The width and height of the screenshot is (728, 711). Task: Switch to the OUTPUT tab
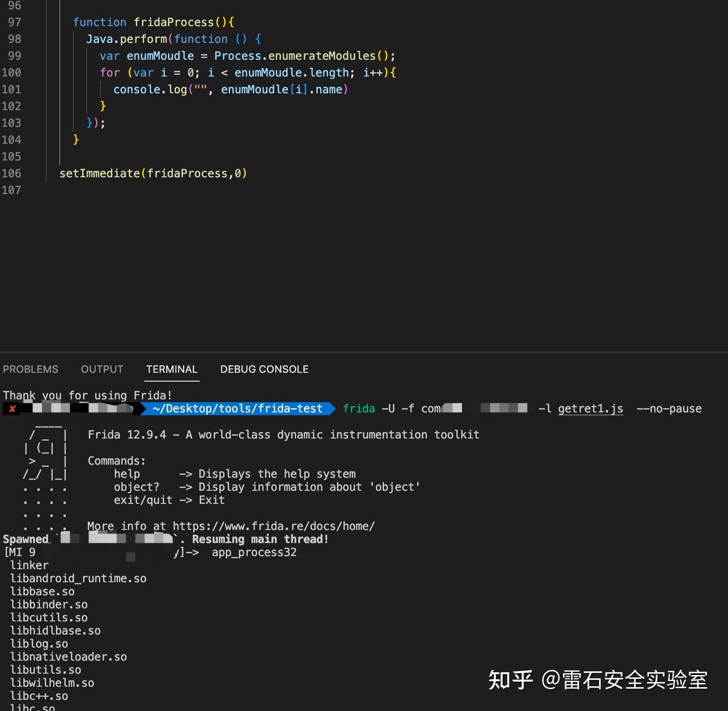(x=102, y=369)
